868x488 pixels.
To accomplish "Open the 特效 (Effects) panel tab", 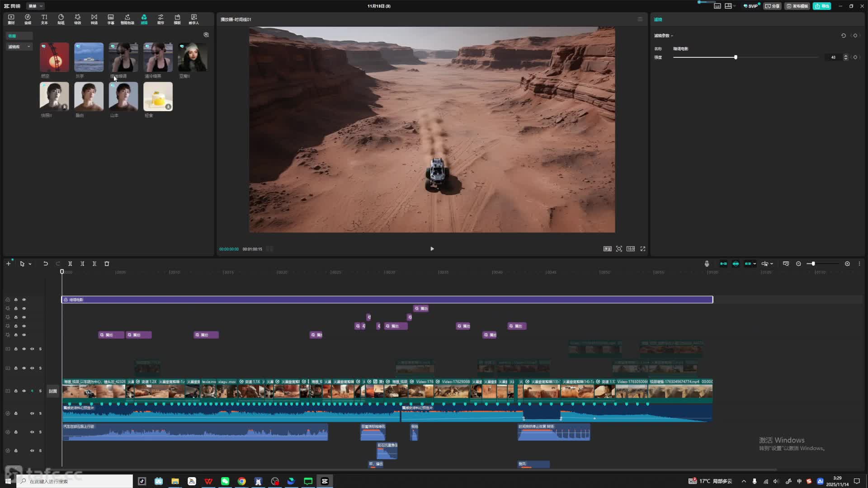I will click(x=77, y=19).
